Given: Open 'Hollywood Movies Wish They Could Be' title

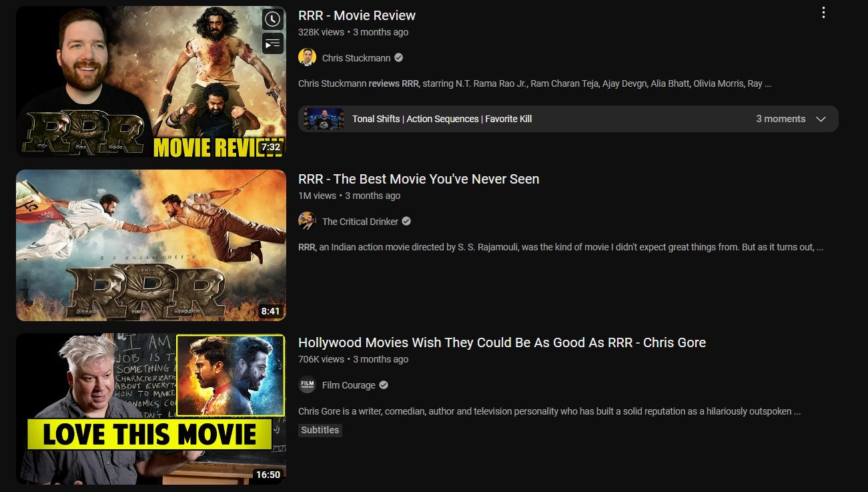Looking at the screenshot, I should (x=502, y=342).
